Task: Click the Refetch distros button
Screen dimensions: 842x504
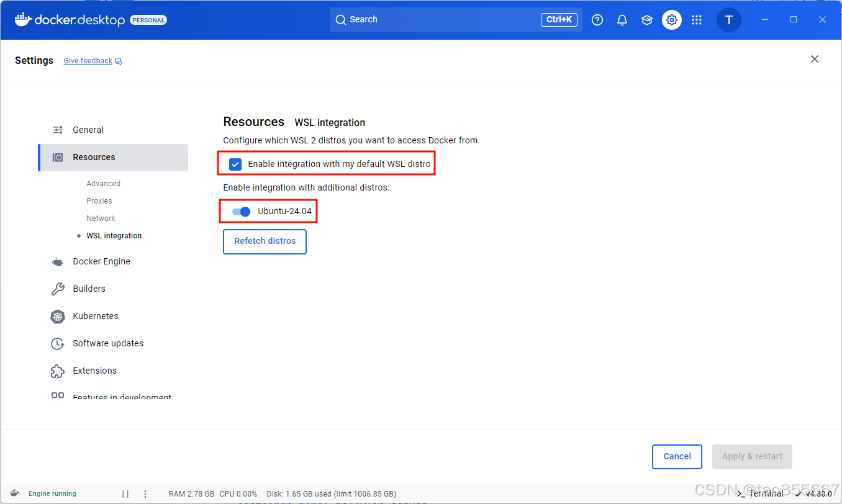Action: click(x=265, y=241)
